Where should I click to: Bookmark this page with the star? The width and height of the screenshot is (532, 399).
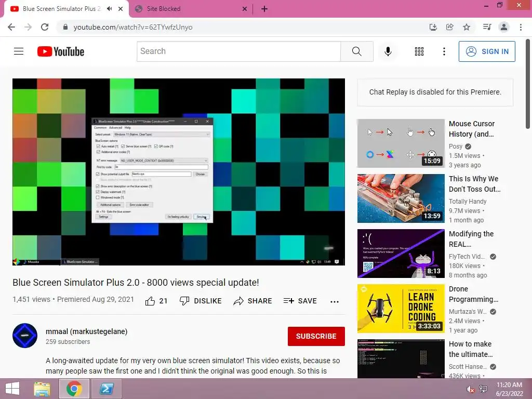(x=467, y=27)
